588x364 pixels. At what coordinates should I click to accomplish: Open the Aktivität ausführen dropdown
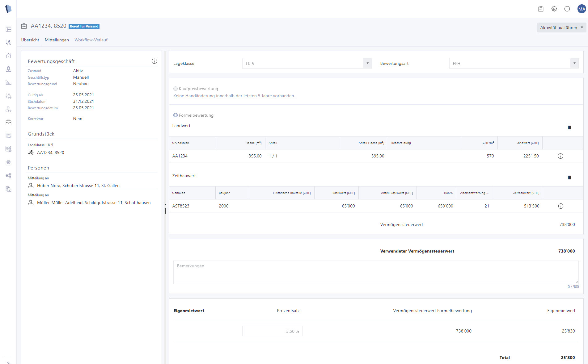pos(561,27)
